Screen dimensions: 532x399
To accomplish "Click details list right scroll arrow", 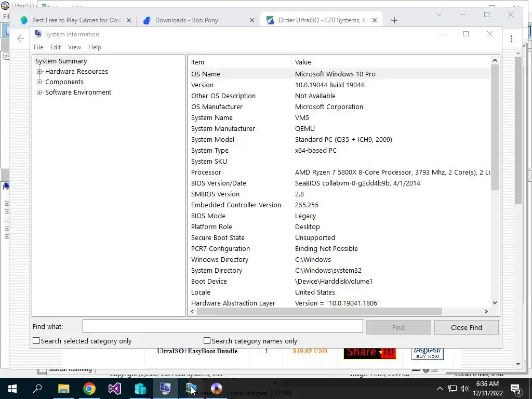I will [x=486, y=311].
